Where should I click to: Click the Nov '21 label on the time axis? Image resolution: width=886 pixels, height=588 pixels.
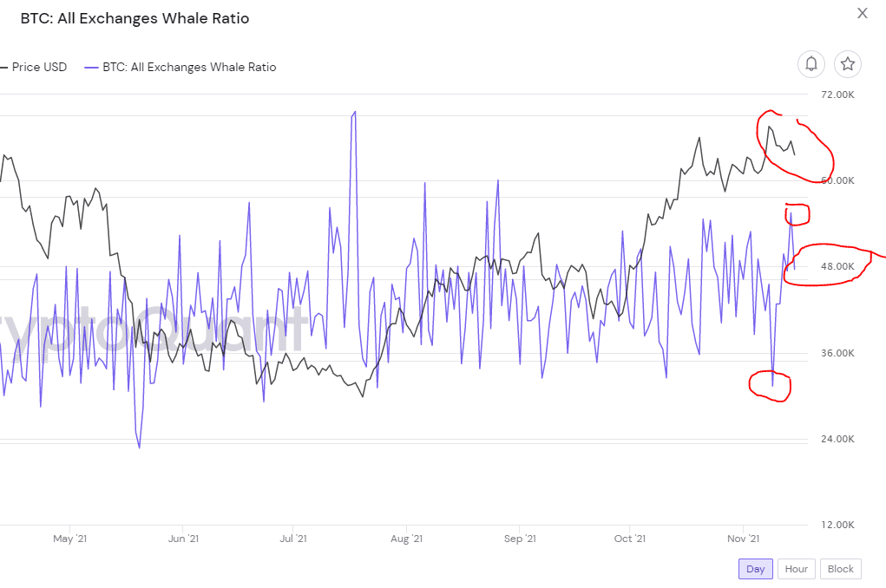[x=743, y=539]
